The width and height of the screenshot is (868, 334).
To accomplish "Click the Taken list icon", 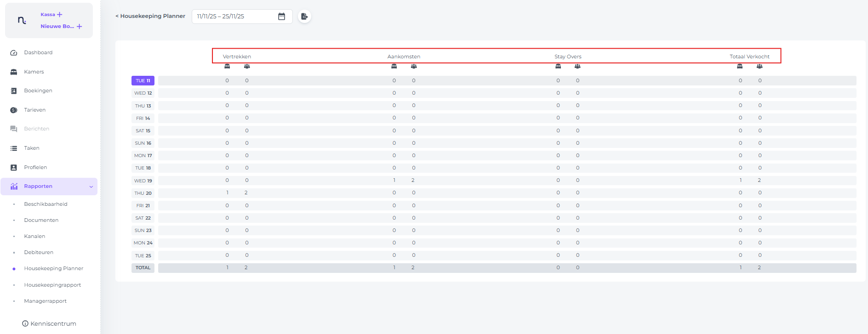I will 14,148.
